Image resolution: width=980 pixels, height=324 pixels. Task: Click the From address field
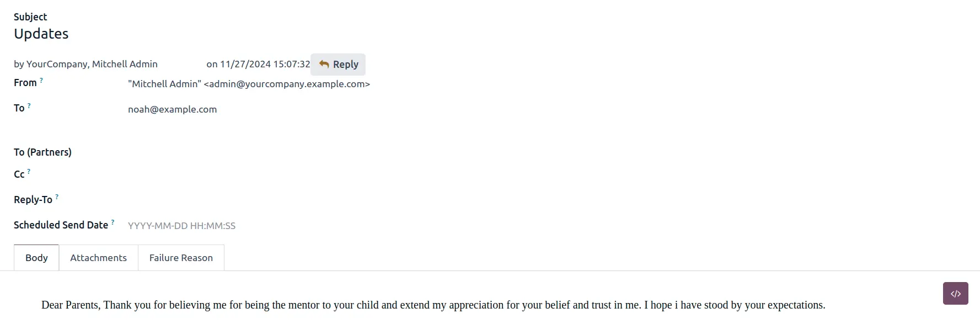249,84
